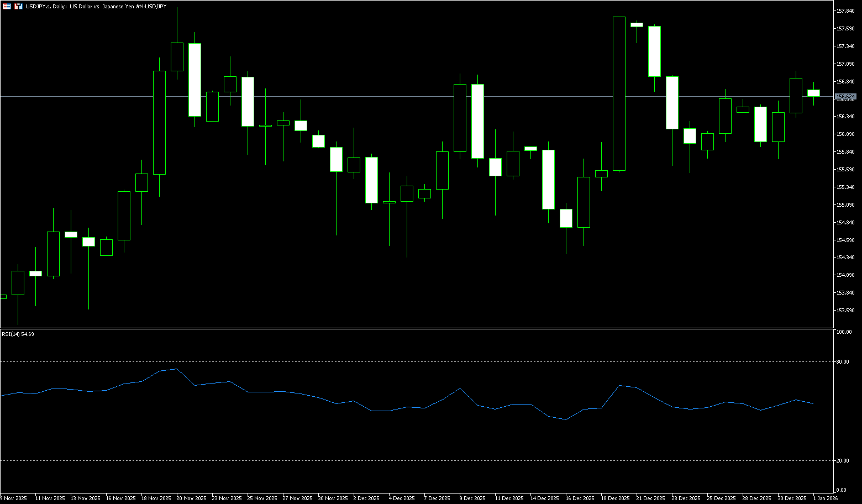The width and height of the screenshot is (862, 504).
Task: Click the 155.090 price scale label
Action: point(845,205)
